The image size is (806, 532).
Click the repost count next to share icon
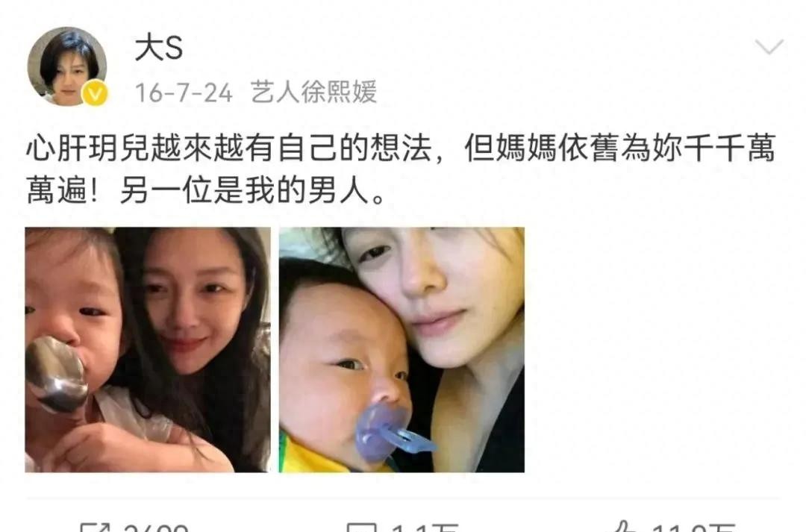click(x=156, y=528)
